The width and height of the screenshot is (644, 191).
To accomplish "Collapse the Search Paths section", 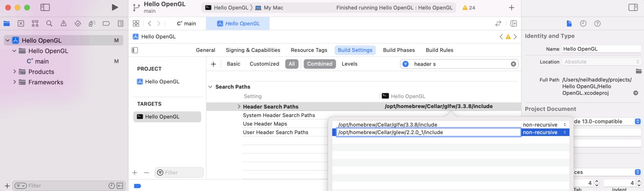I will 210,87.
